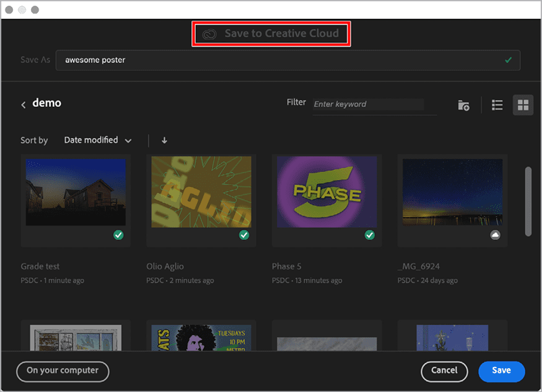Go back using the arrow beside demo
This screenshot has width=542, height=392.
click(24, 105)
